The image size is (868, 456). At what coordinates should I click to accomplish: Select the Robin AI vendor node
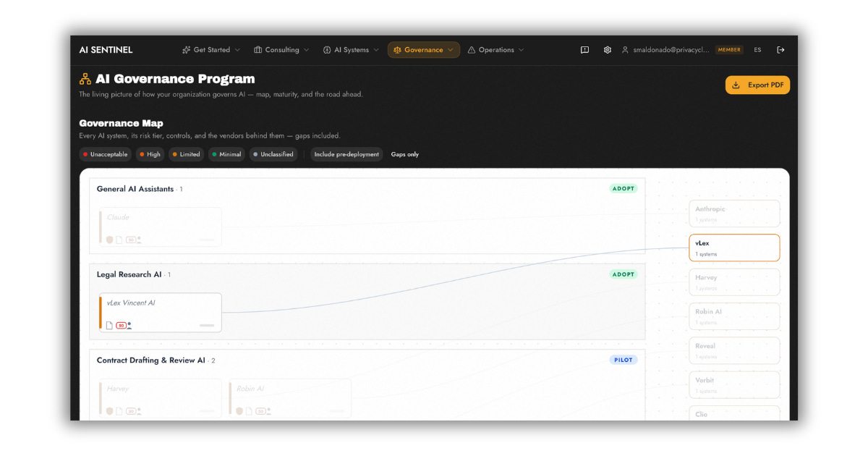(x=734, y=316)
